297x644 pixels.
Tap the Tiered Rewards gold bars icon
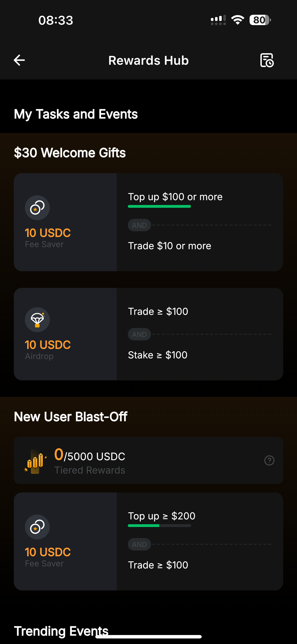pos(35,461)
